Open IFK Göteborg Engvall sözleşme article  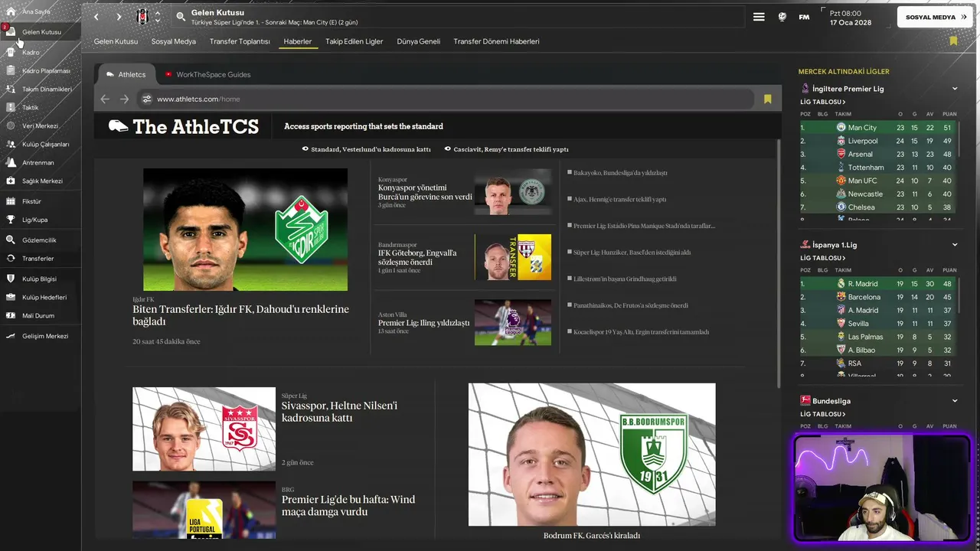(417, 257)
